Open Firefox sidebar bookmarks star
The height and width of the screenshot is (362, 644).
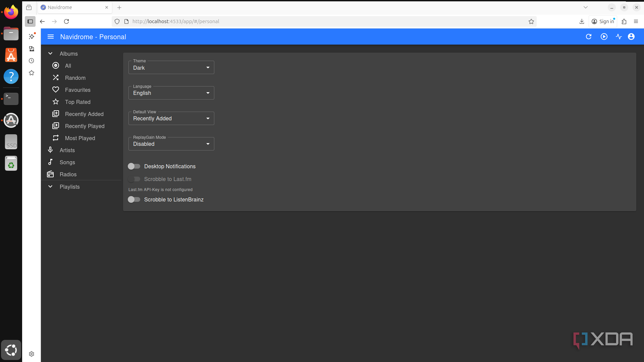click(32, 73)
